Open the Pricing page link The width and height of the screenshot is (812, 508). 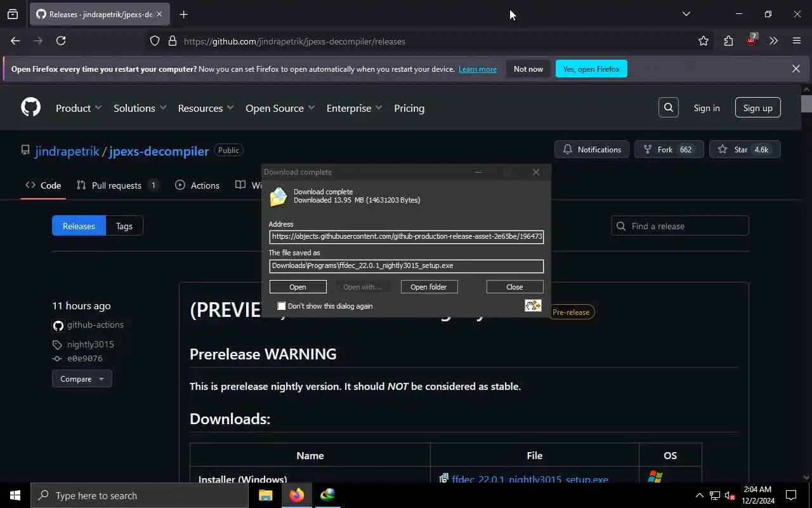(409, 108)
